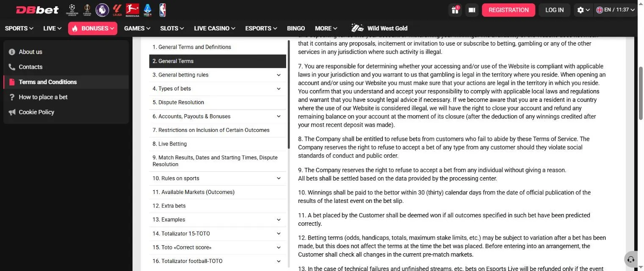Expand the Sports menu
The height and width of the screenshot is (271, 644).
(x=19, y=28)
